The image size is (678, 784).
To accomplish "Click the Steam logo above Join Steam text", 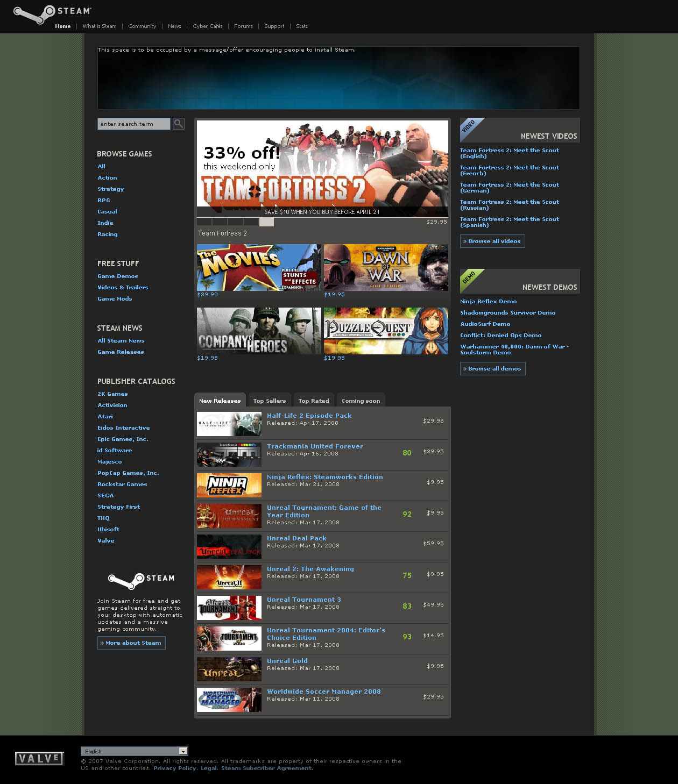I will click(141, 581).
